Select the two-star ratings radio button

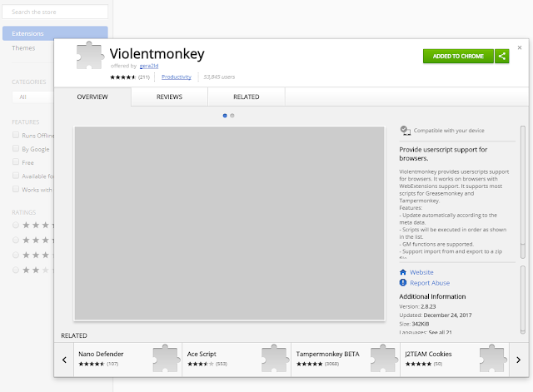pos(16,270)
